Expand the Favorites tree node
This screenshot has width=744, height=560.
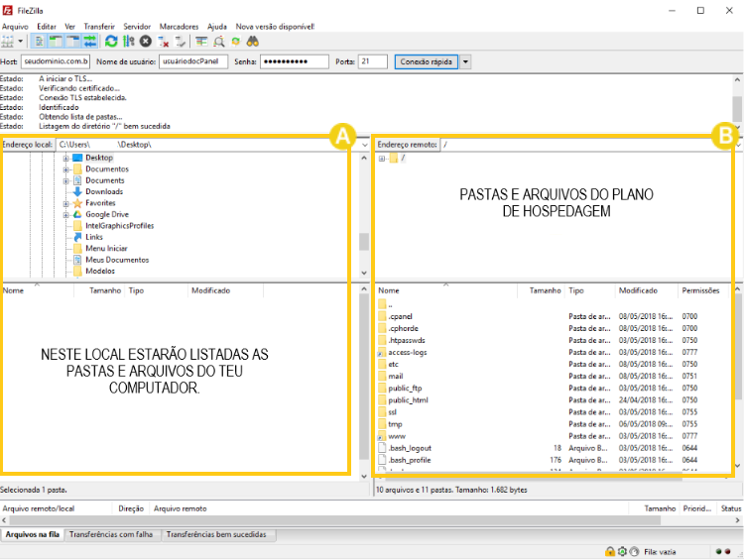65,203
